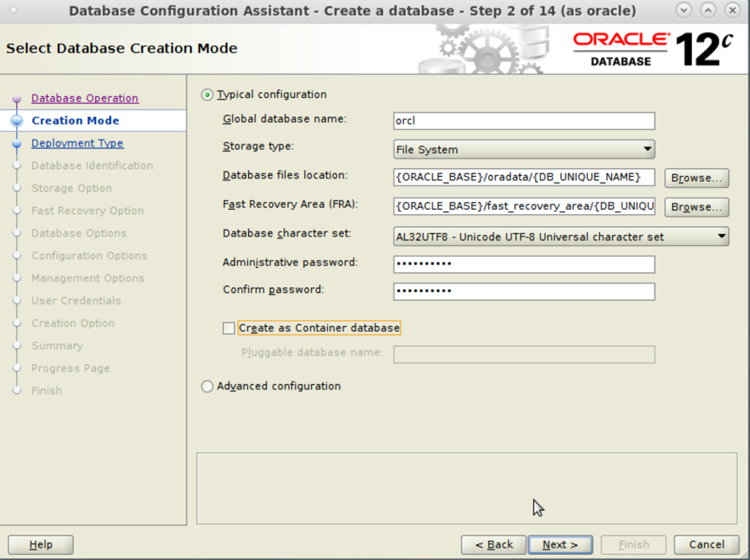Click the Help button
The image size is (750, 560).
tap(41, 544)
